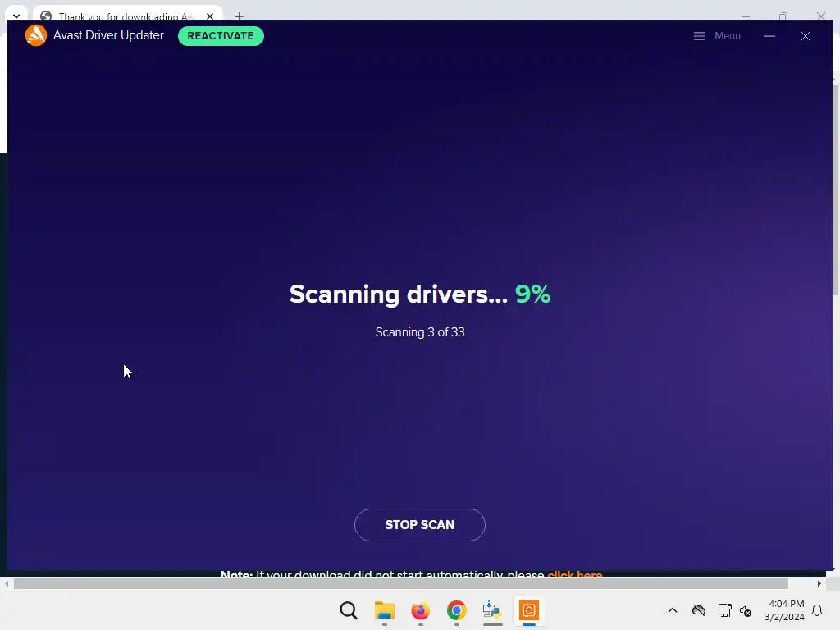Click the horizontal scrollbar right arrow

[819, 583]
